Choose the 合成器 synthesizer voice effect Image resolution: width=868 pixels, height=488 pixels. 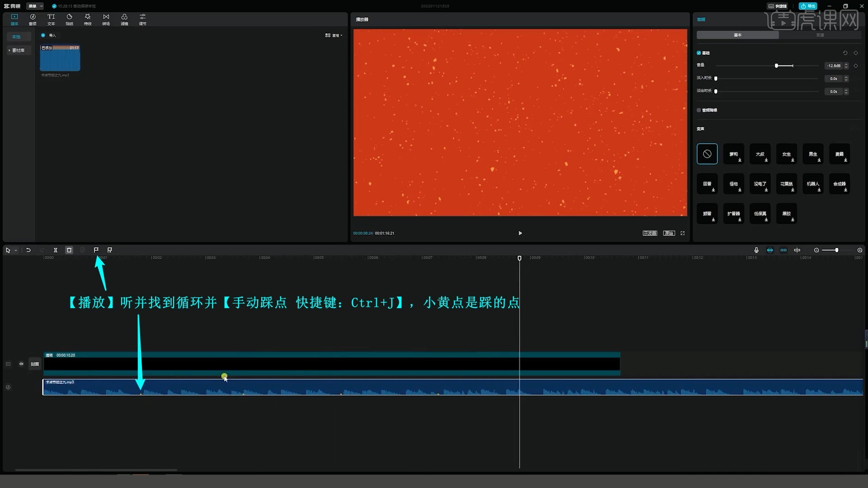tap(840, 184)
